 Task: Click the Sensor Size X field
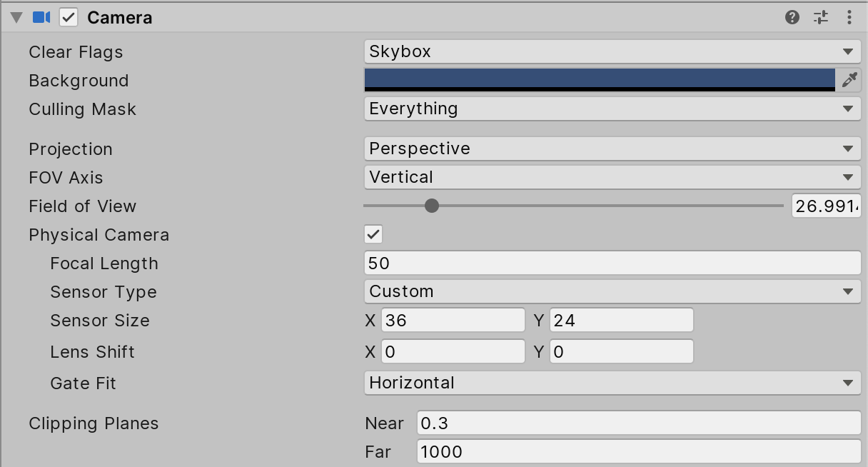453,321
